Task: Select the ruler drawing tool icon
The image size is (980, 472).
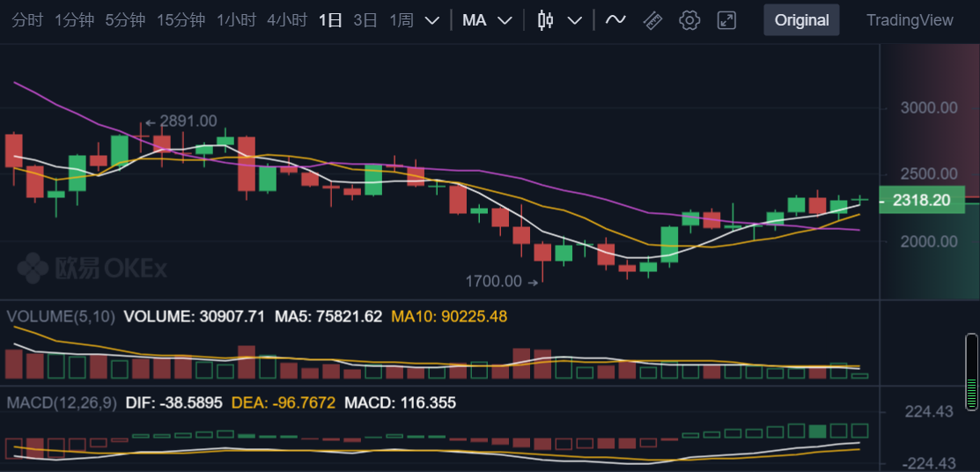Action: [652, 20]
